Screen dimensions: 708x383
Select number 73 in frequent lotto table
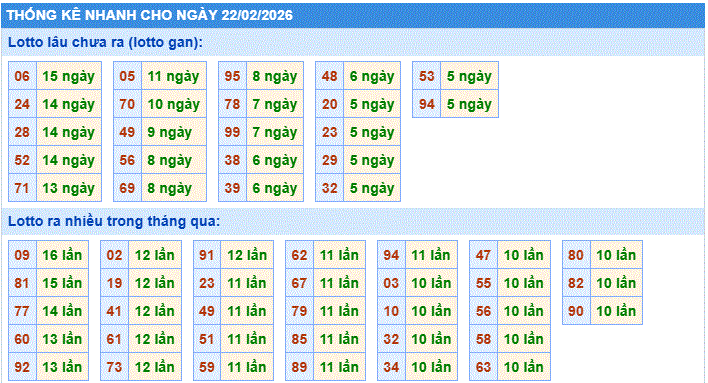(x=114, y=367)
